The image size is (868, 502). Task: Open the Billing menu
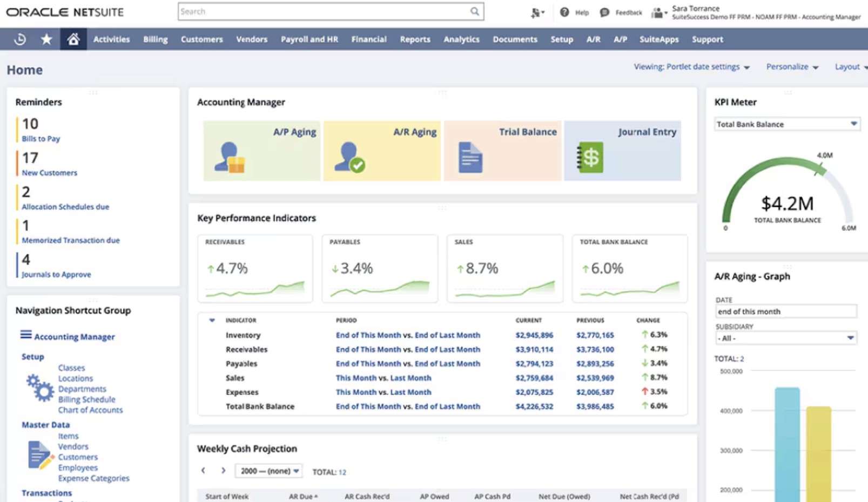pos(156,39)
